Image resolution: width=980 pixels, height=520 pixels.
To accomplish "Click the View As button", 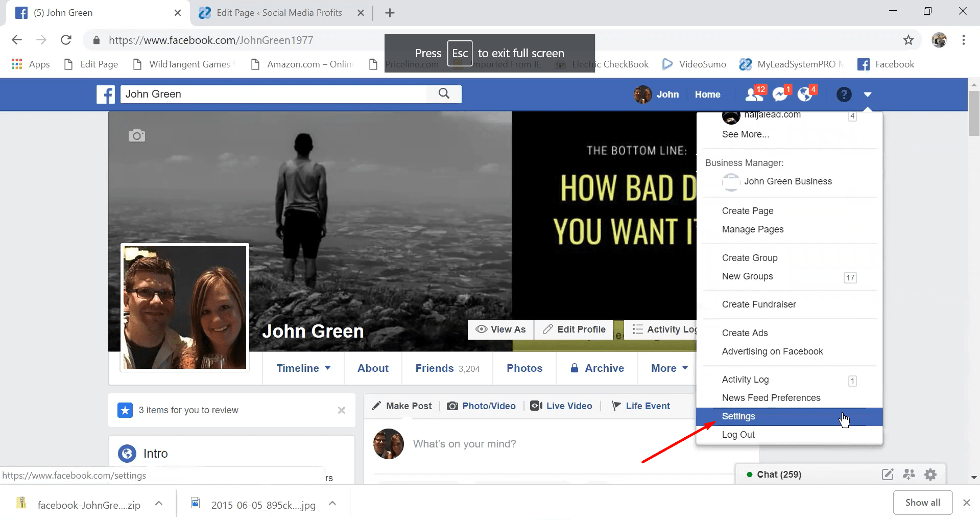I will coord(500,329).
